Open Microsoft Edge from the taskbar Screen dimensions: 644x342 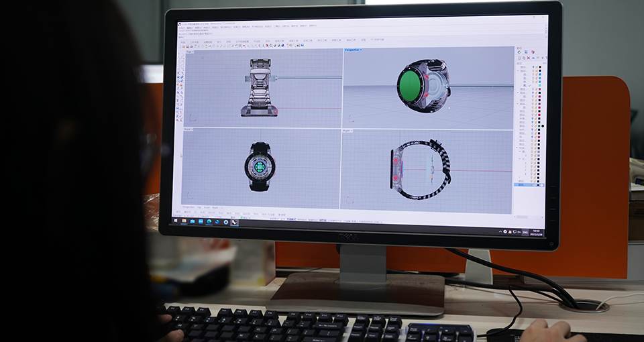[209, 222]
